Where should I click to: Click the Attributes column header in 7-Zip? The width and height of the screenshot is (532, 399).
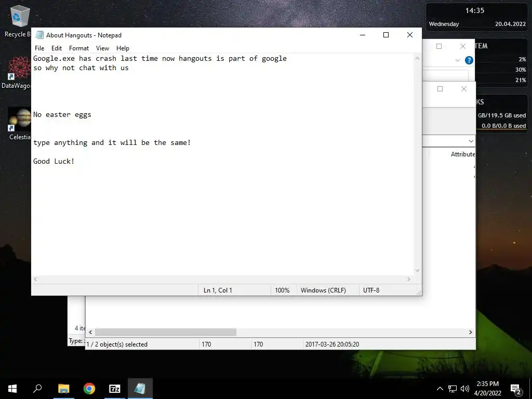click(462, 154)
